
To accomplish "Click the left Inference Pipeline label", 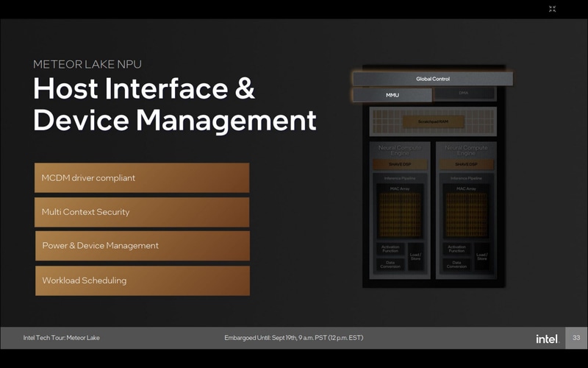I will (x=400, y=178).
